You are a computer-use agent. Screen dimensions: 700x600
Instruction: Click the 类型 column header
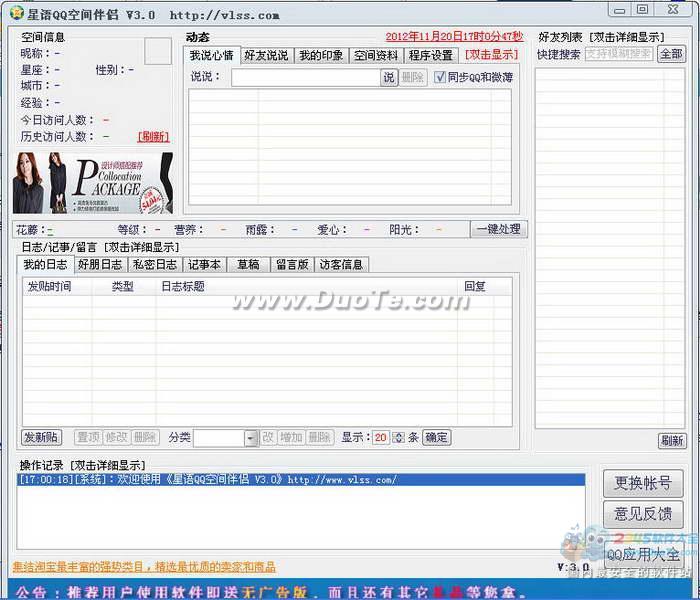(x=123, y=286)
